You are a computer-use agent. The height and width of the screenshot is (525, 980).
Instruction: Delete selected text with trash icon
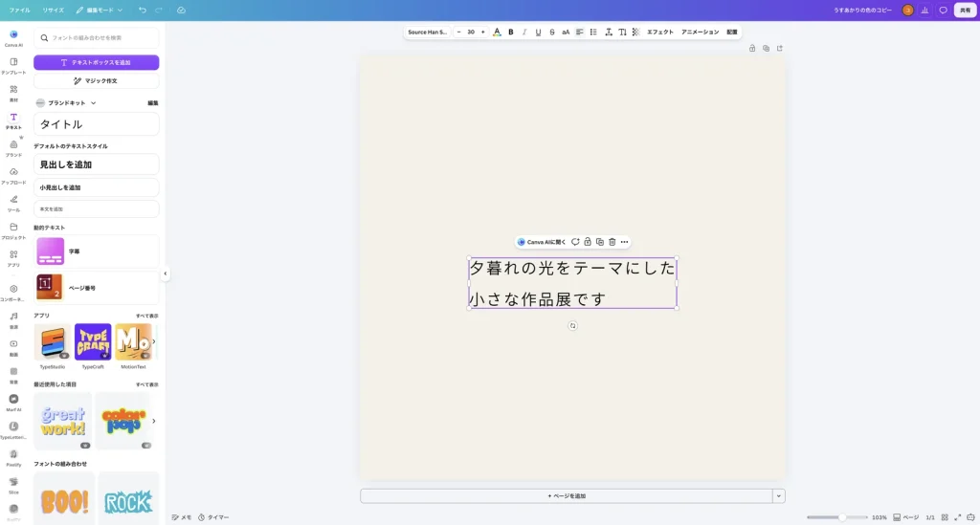[612, 242]
